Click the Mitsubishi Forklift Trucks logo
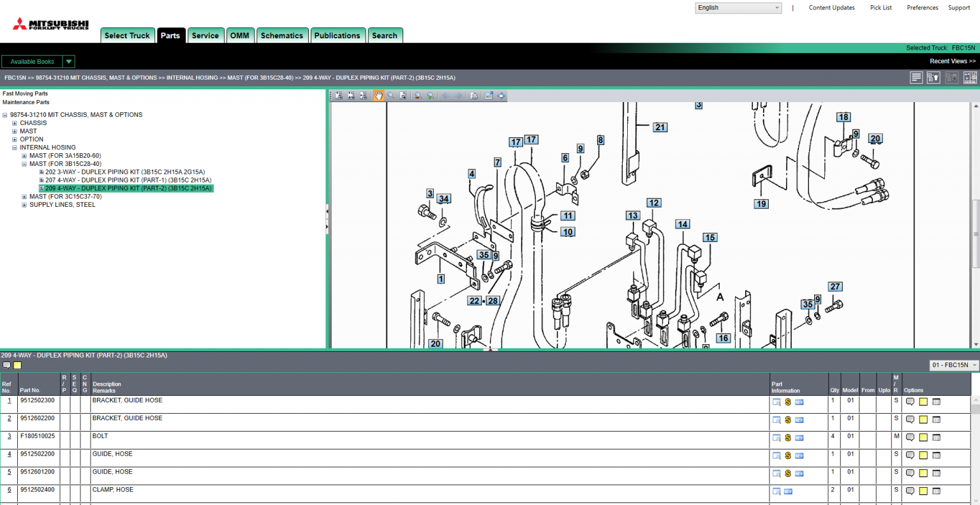Image resolution: width=980 pixels, height=505 pixels. 51,24
